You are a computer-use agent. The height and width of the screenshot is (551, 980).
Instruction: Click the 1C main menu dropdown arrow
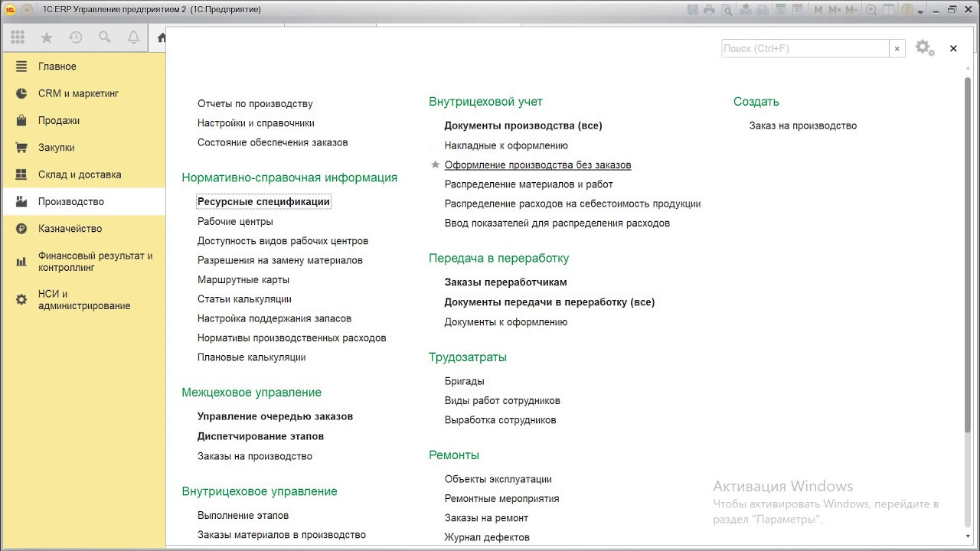point(27,10)
